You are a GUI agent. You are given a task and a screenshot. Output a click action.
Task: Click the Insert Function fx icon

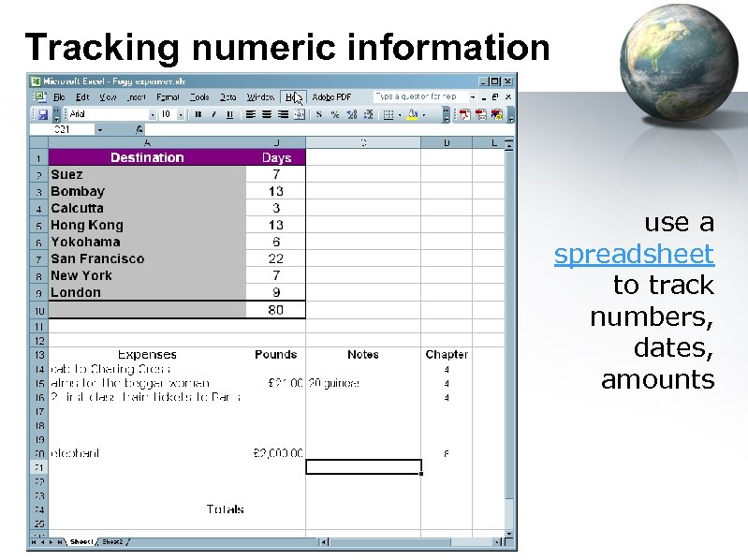tap(139, 130)
